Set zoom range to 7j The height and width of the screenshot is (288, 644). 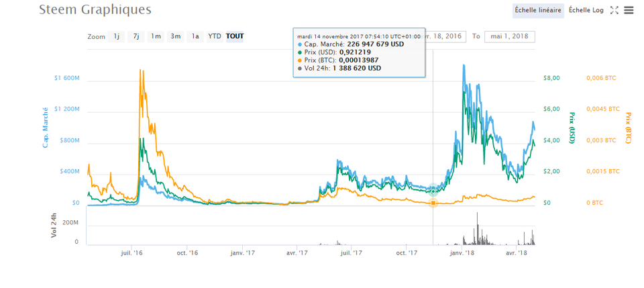[x=136, y=36]
